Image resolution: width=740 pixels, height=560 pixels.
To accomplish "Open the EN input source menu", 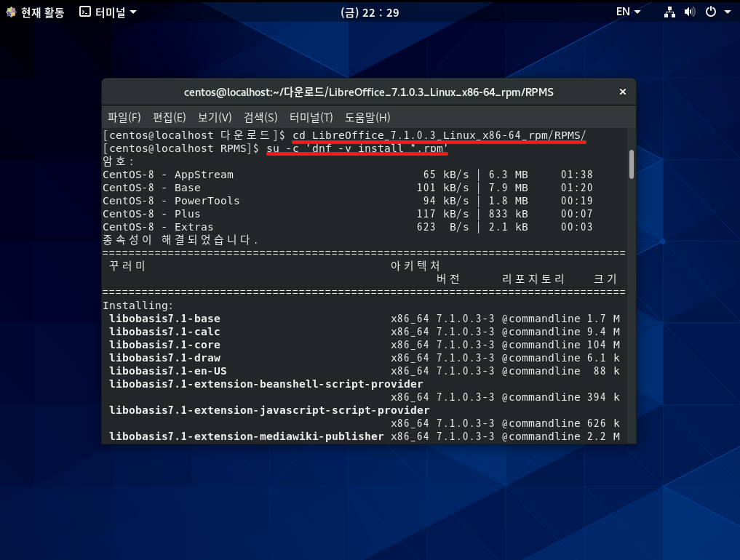I will click(x=628, y=12).
